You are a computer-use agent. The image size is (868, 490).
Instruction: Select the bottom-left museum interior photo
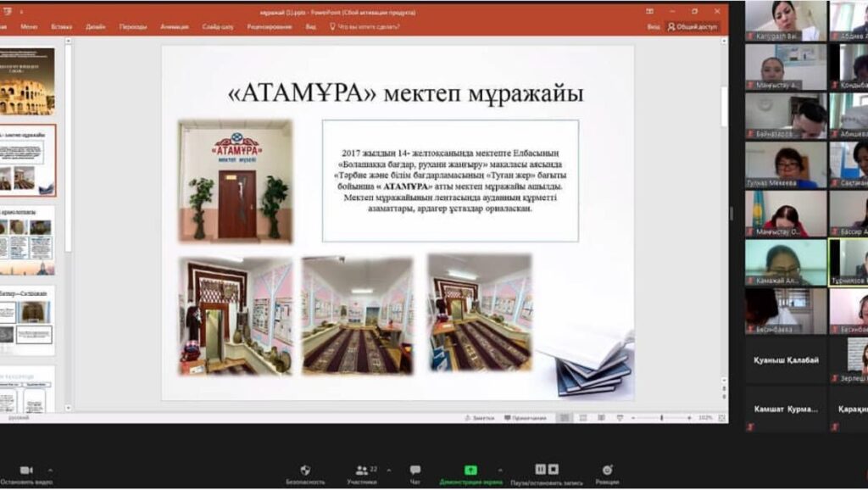pyautogui.click(x=236, y=315)
